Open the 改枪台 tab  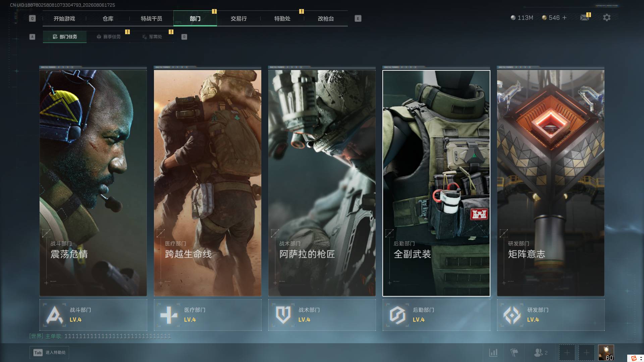(326, 19)
